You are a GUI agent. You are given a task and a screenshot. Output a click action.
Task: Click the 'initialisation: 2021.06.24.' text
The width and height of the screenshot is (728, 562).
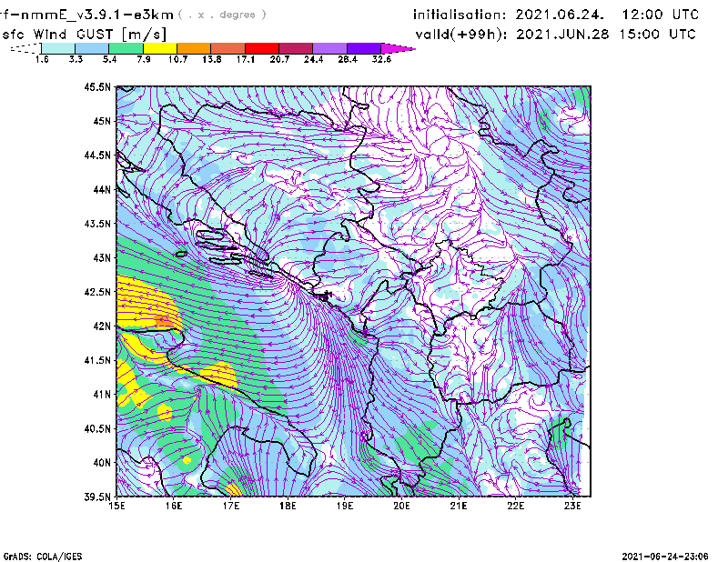coord(509,15)
